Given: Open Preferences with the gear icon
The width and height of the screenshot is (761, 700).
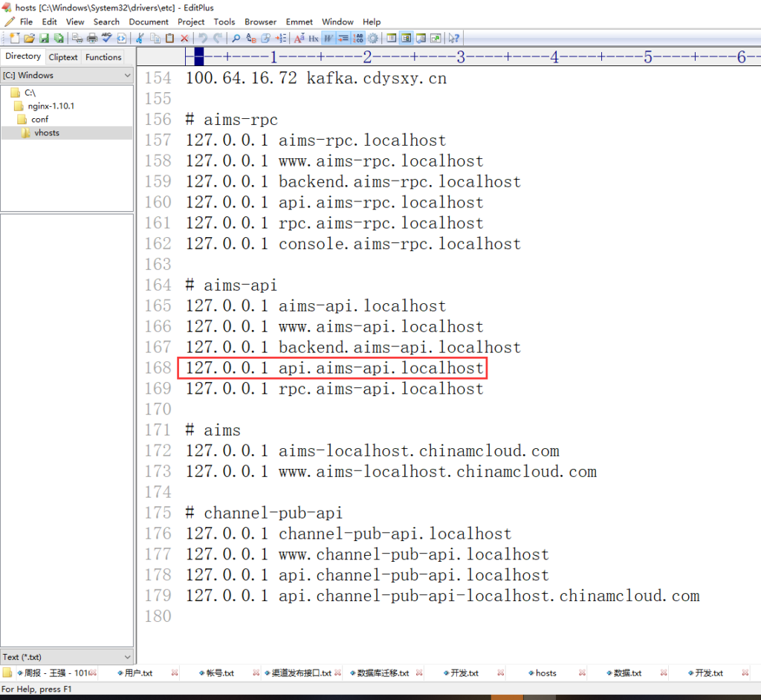Looking at the screenshot, I should tap(374, 38).
